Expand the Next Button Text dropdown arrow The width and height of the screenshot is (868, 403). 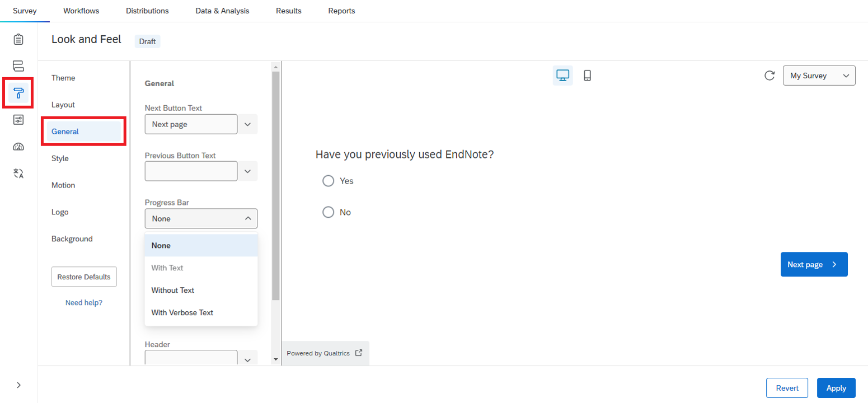point(247,124)
